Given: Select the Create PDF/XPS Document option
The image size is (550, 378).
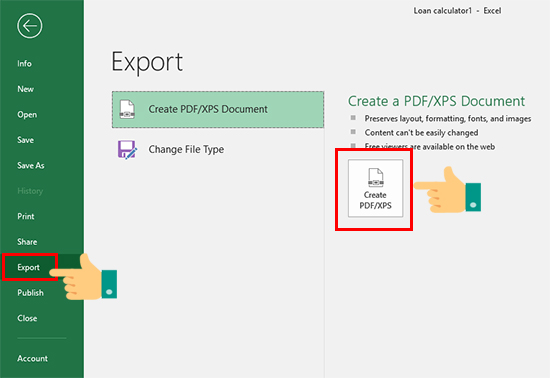Looking at the screenshot, I should (218, 109).
